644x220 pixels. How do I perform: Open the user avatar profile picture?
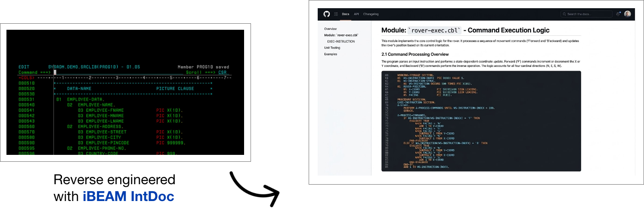click(x=628, y=14)
